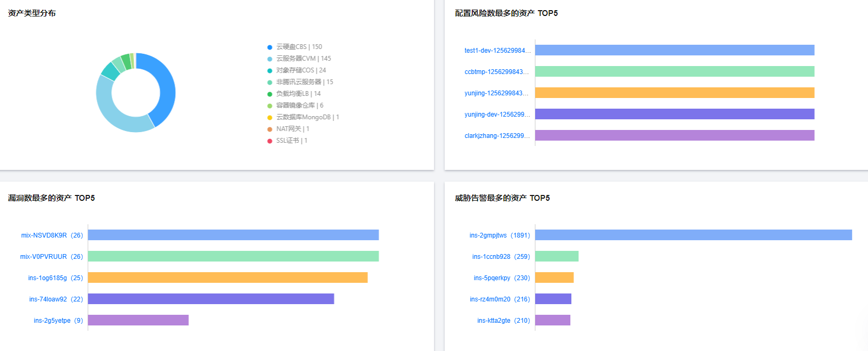The height and width of the screenshot is (351, 868).
Task: Click the purple bar for ins-ktta2gte
Action: (x=553, y=320)
